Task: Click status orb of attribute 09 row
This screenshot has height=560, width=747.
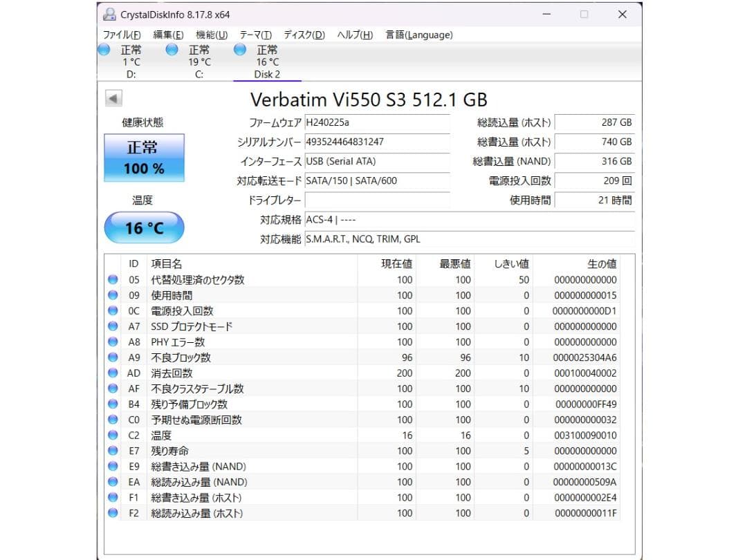Action: click(x=113, y=295)
